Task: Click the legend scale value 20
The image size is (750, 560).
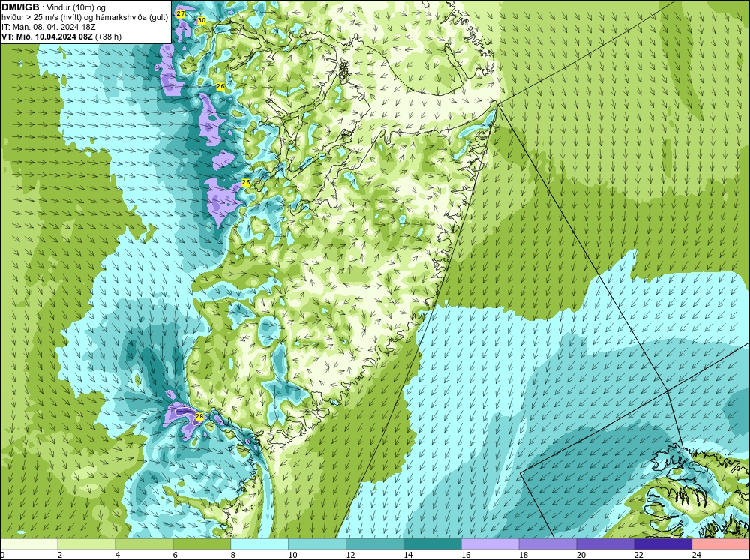Action: tap(581, 555)
